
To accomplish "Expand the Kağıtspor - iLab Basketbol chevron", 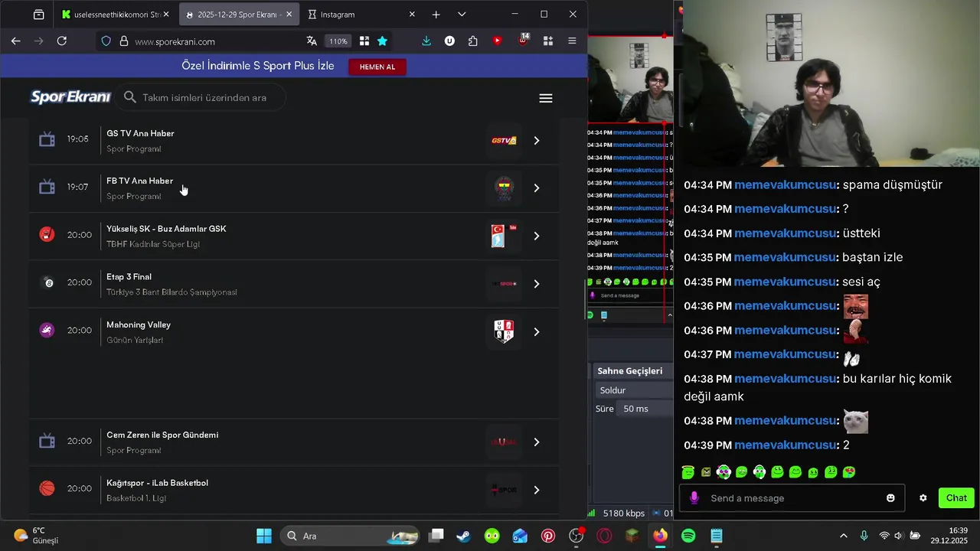I will click(537, 490).
